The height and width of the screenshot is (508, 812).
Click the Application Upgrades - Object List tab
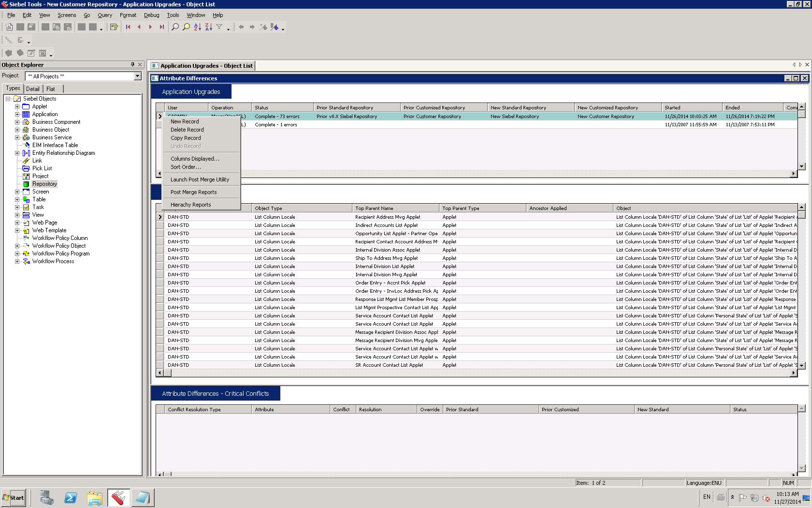point(202,66)
